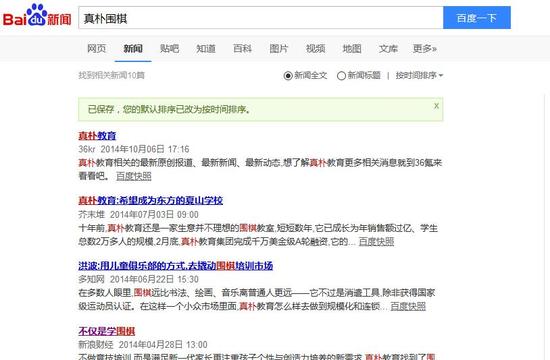Switch to the 百科 tab

pos(242,48)
